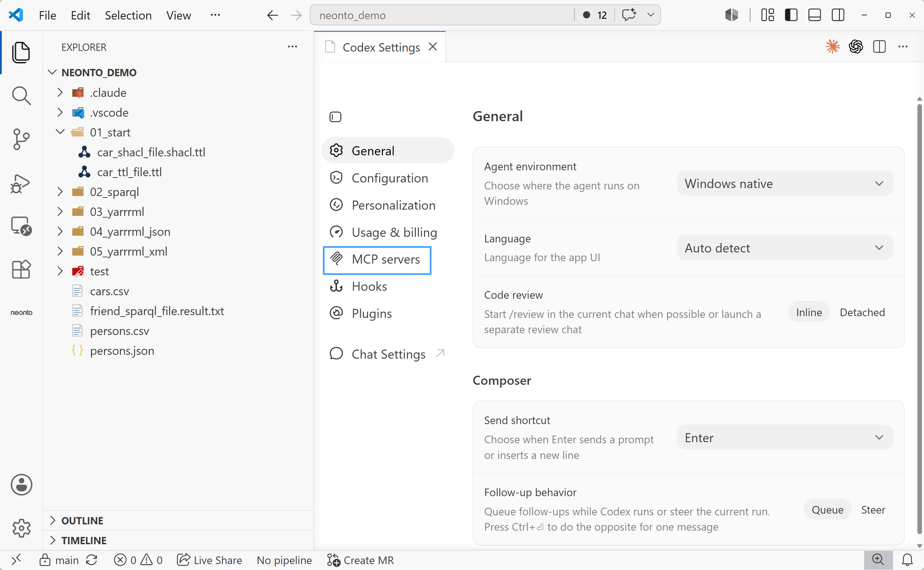The image size is (924, 570).
Task: Click the OpenAI Codex icon in editor toolbar
Action: pyautogui.click(x=856, y=47)
